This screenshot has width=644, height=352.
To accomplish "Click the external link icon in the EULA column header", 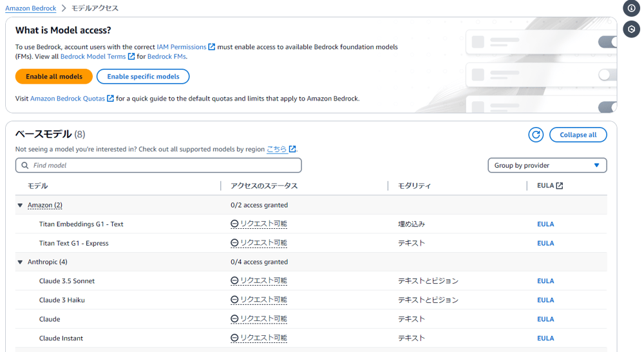I will tap(560, 186).
